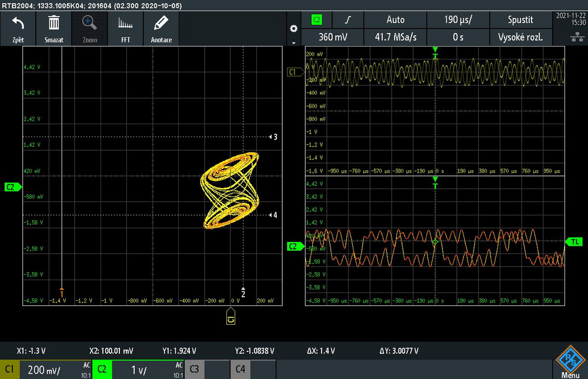Grab horizontal cursor 3 marker
This screenshot has height=379, width=588.
[x=273, y=137]
